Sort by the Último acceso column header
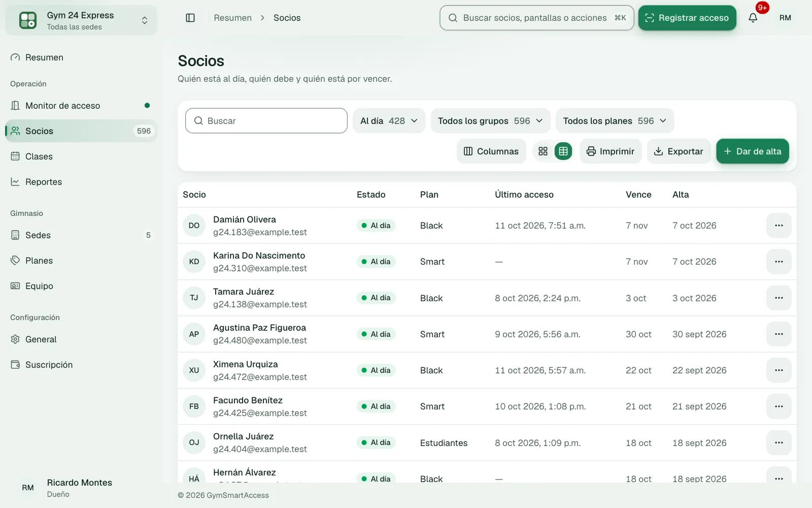 [524, 195]
